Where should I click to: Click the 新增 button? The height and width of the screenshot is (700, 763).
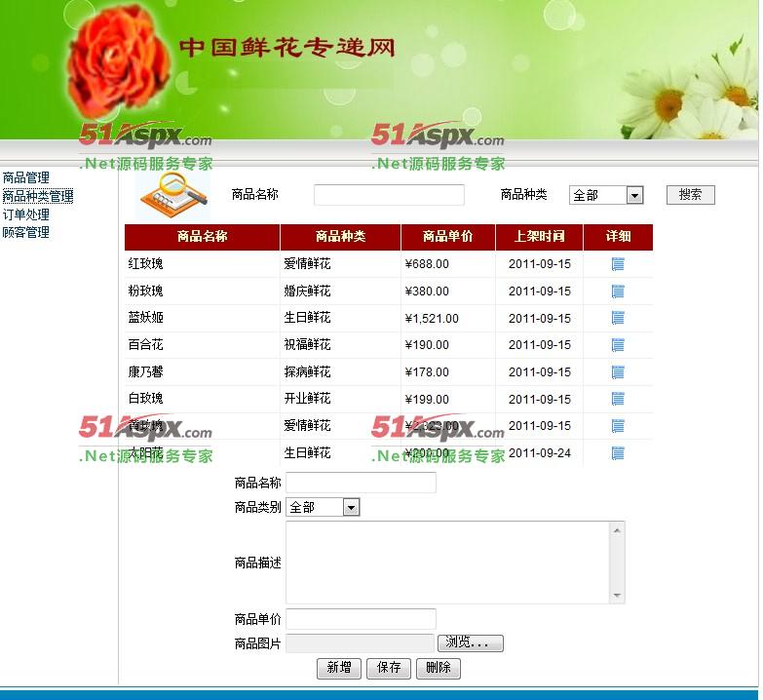[x=339, y=668]
